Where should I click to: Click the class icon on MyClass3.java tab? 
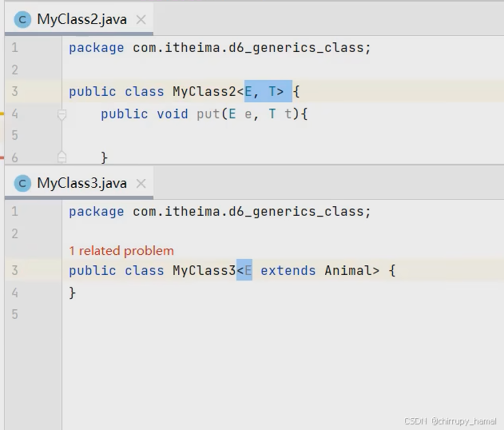coord(22,184)
